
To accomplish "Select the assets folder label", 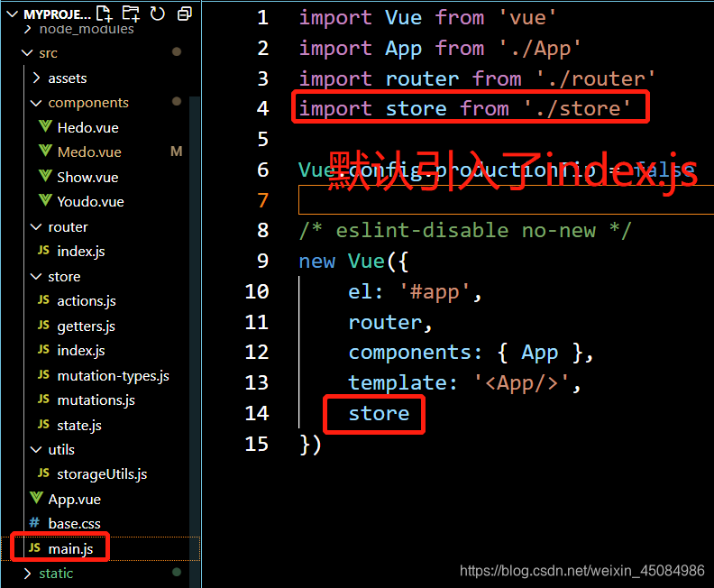I will click(x=68, y=78).
